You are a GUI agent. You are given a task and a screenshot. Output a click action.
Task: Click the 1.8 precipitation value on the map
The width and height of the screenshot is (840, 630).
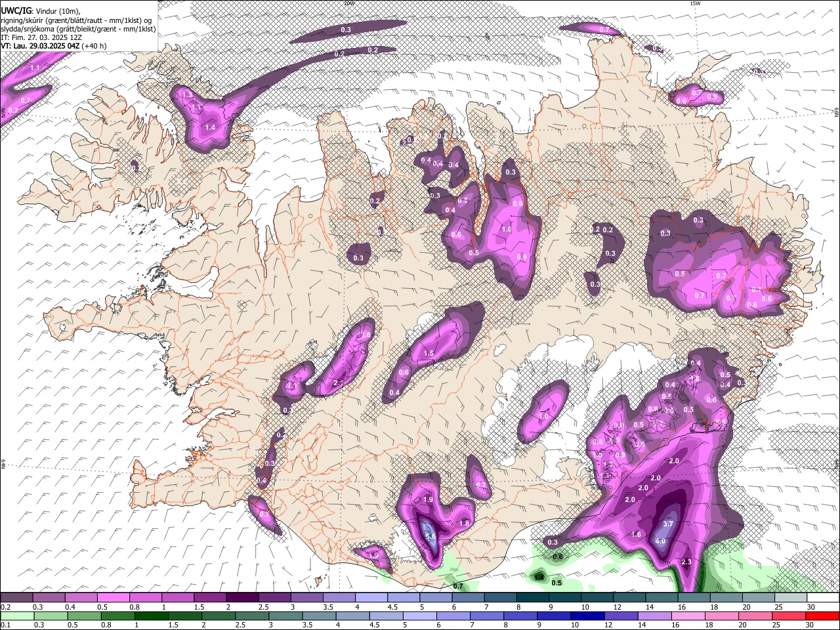pyautogui.click(x=465, y=523)
